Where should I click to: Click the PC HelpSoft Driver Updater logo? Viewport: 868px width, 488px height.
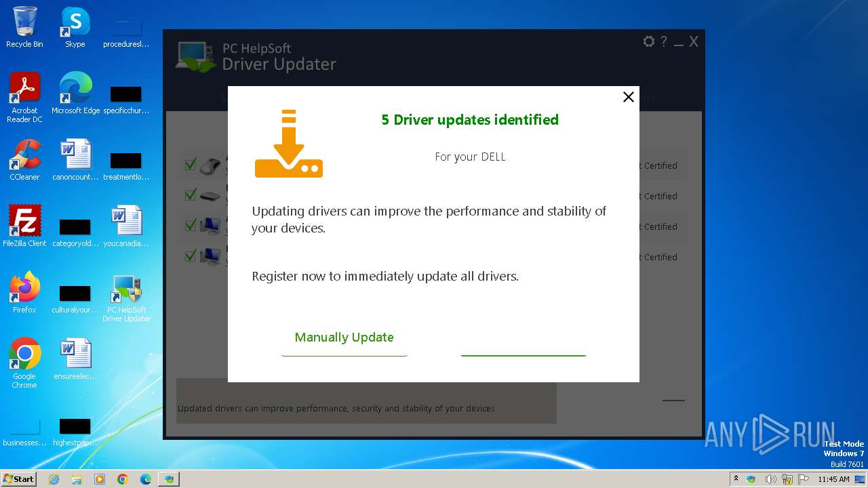pos(256,57)
